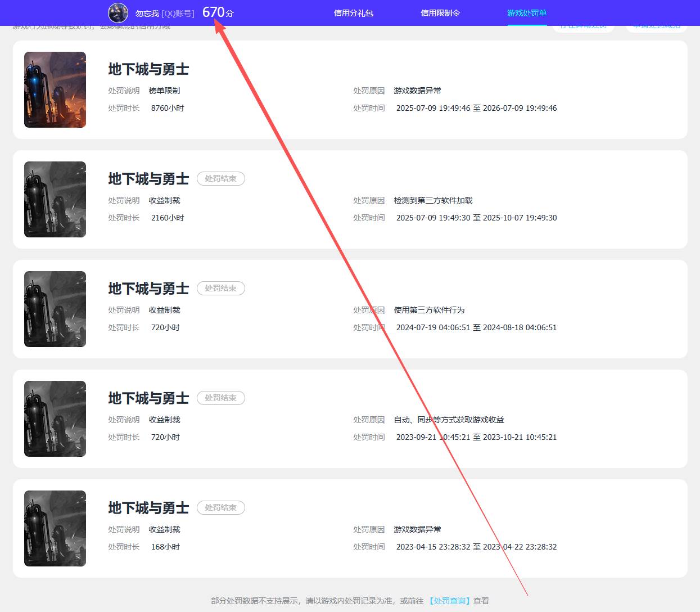Viewport: 700px width, 612px height.
Task: Open the 信用分礼包 tab
Action: 354,13
